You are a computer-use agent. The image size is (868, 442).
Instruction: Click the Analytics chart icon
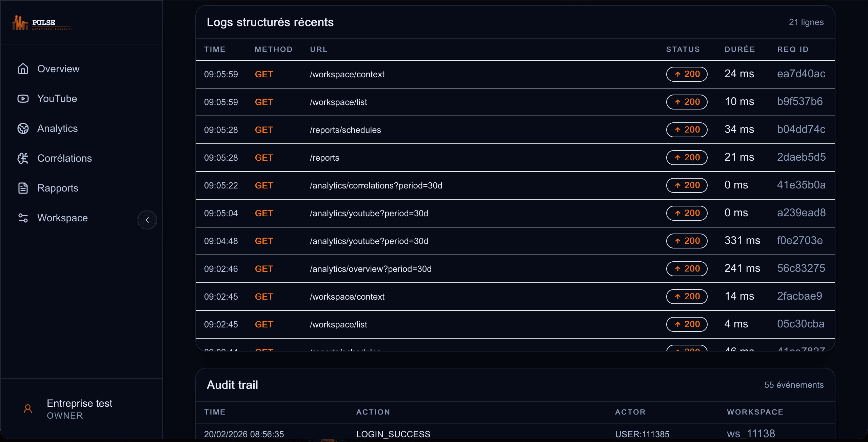[x=23, y=128]
